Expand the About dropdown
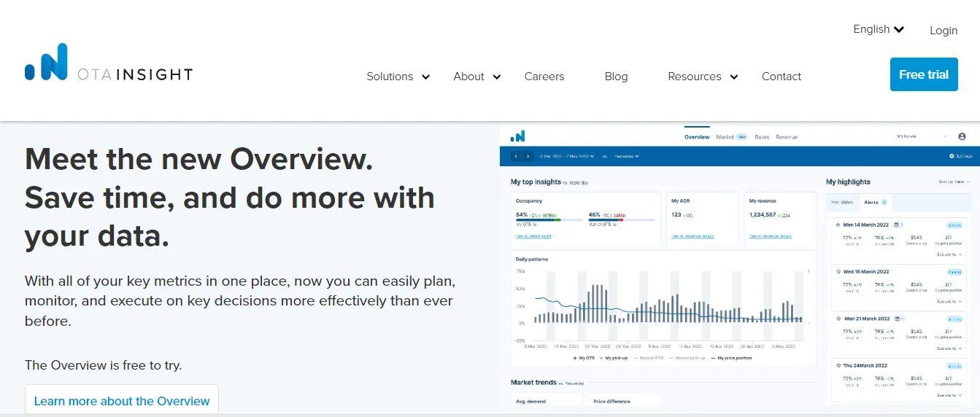This screenshot has height=417, width=980. pyautogui.click(x=477, y=77)
